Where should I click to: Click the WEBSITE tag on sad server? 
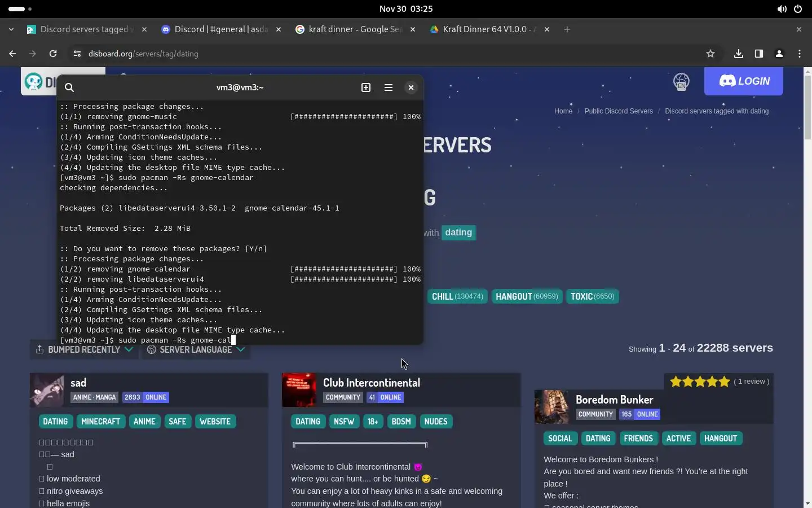pyautogui.click(x=215, y=422)
